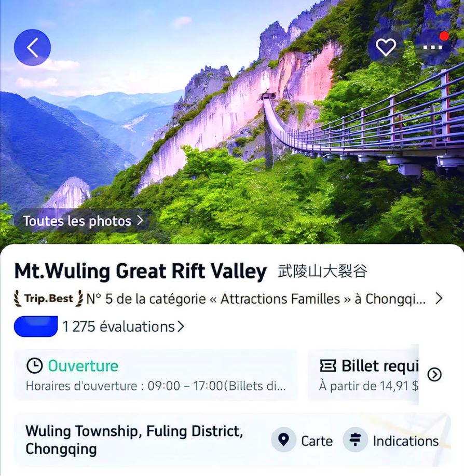
Task: Select the Wuling Township address text
Action: 134,440
